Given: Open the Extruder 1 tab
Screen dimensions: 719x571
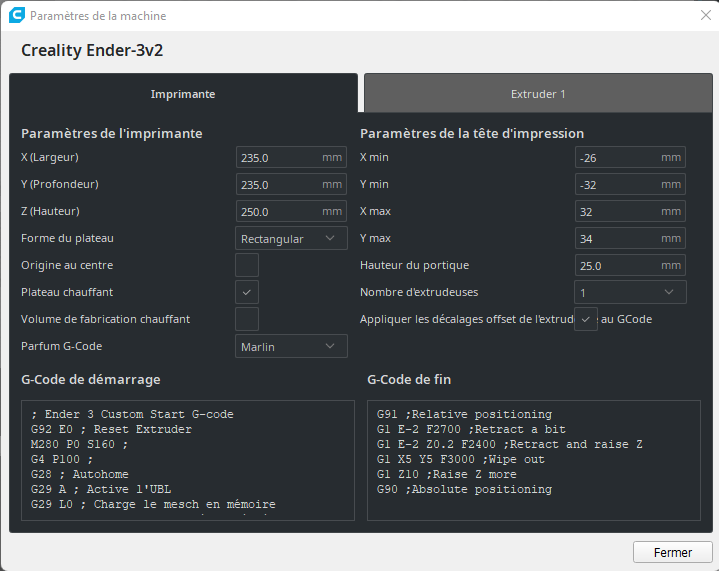Looking at the screenshot, I should pos(538,94).
